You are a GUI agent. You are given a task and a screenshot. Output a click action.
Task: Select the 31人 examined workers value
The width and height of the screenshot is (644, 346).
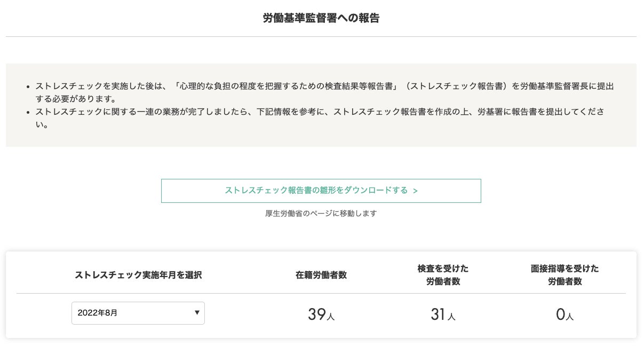coord(443,314)
